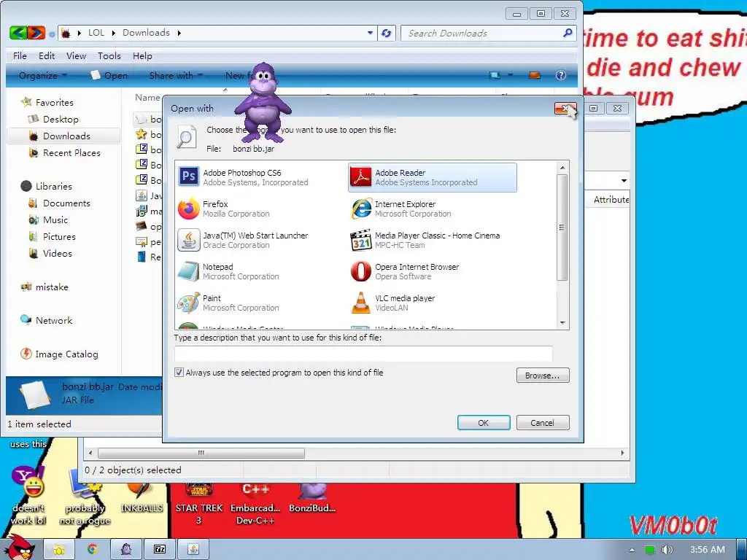The image size is (747, 560).
Task: Open Explorer help question mark icon
Action: tap(561, 75)
